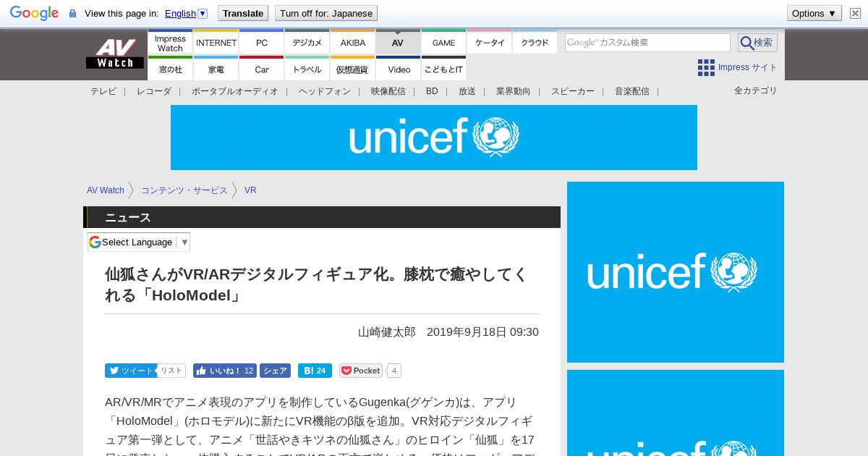The image size is (868, 456).
Task: Open the トラベル tab
Action: 307,69
